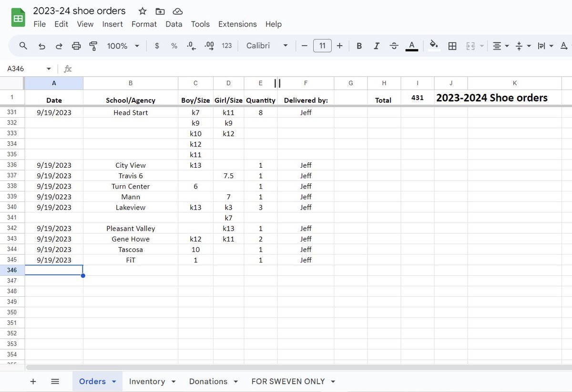
Task: Select the cell containing Gene Howe
Action: coord(131,239)
